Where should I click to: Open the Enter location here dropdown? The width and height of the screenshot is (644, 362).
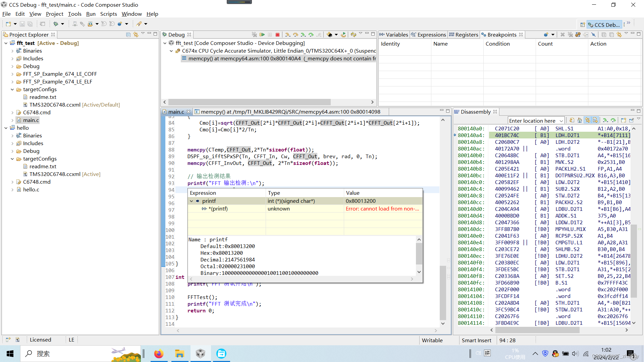tap(561, 121)
